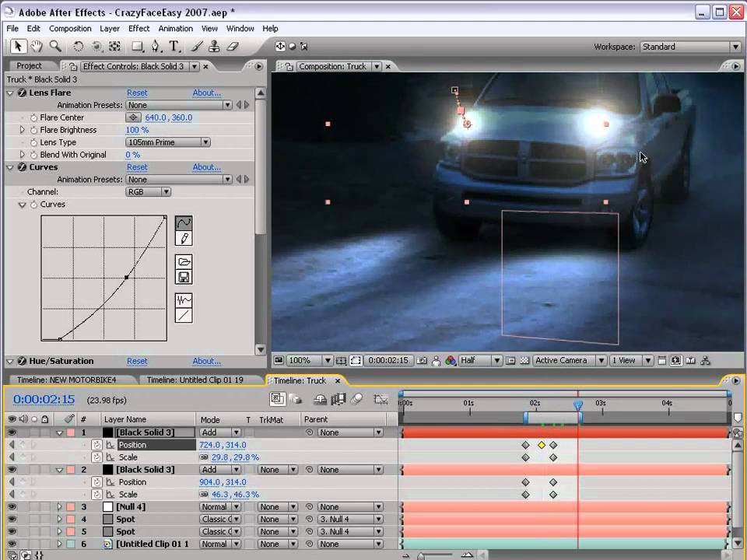Select the Zoom magnifier tool
The width and height of the screenshot is (747, 560).
coord(55,47)
